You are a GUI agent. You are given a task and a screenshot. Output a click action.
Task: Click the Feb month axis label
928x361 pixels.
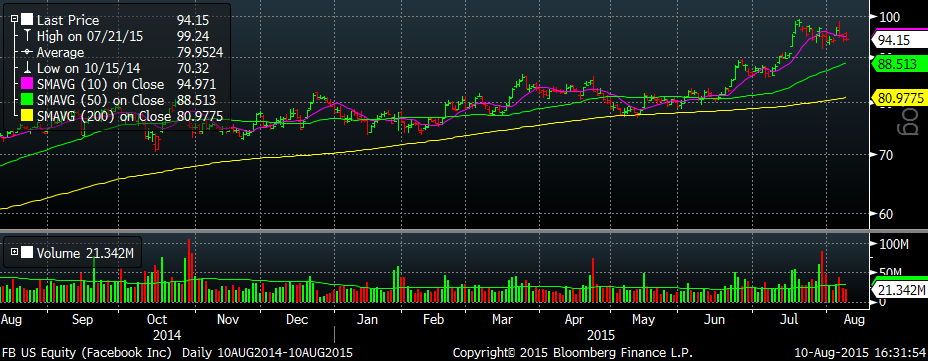coord(434,320)
